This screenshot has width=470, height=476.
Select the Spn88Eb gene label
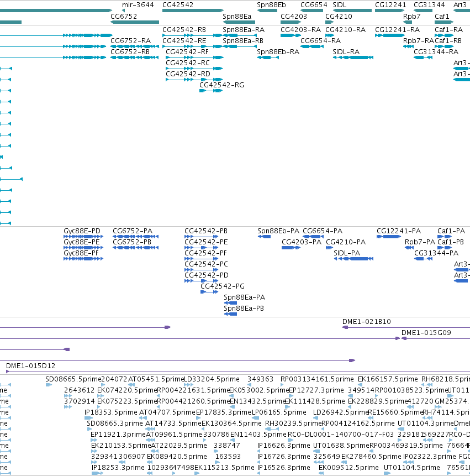pos(271,5)
